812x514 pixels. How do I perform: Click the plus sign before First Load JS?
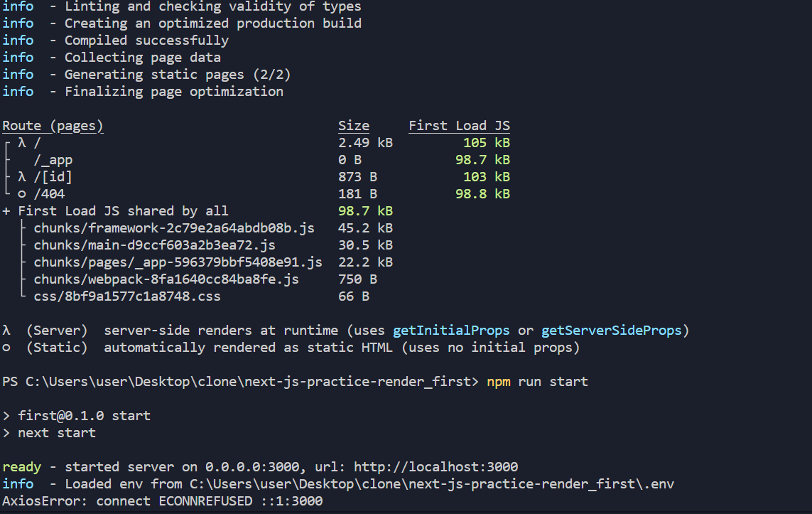6,211
